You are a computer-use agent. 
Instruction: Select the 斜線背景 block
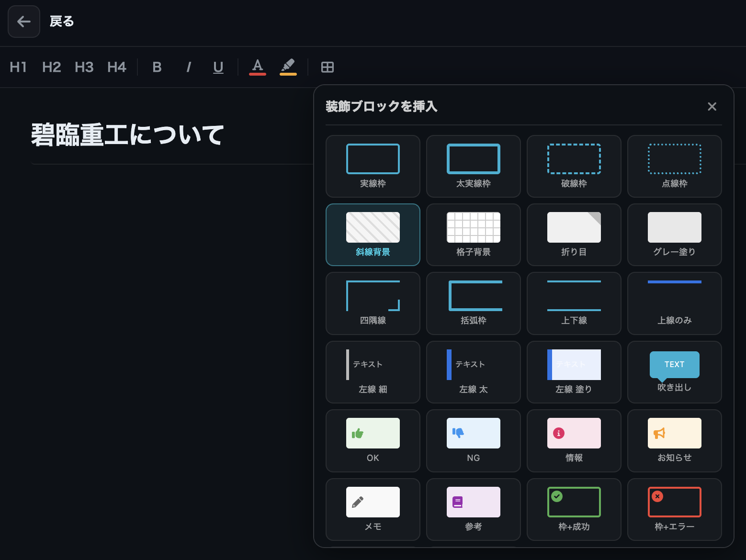[x=373, y=235]
